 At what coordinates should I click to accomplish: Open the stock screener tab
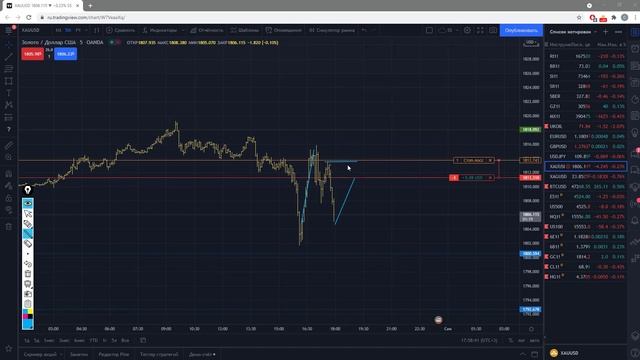[x=40, y=354]
